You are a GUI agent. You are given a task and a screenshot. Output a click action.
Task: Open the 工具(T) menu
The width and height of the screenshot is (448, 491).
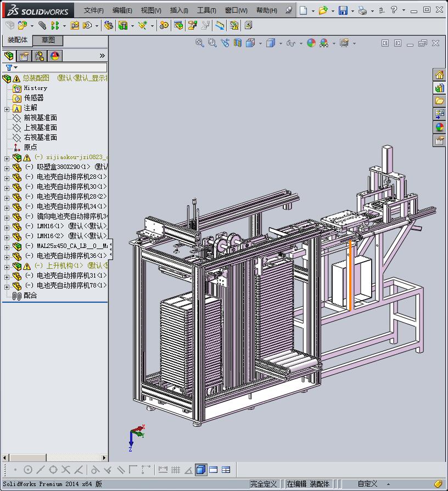(x=206, y=10)
